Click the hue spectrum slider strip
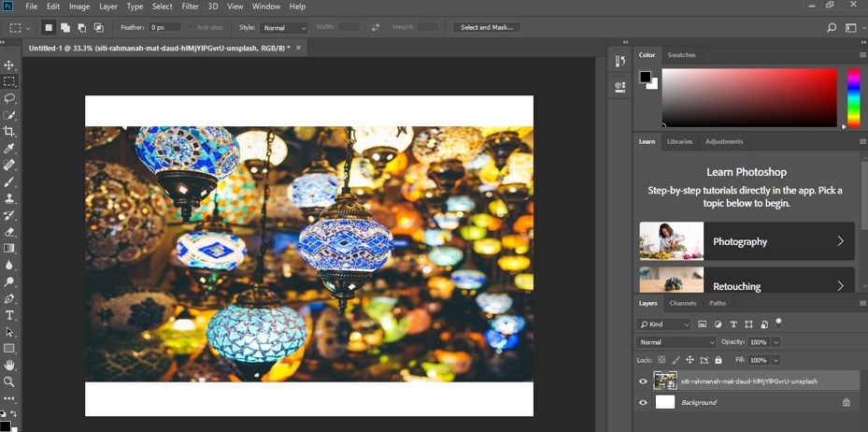The image size is (868, 432). tap(854, 97)
